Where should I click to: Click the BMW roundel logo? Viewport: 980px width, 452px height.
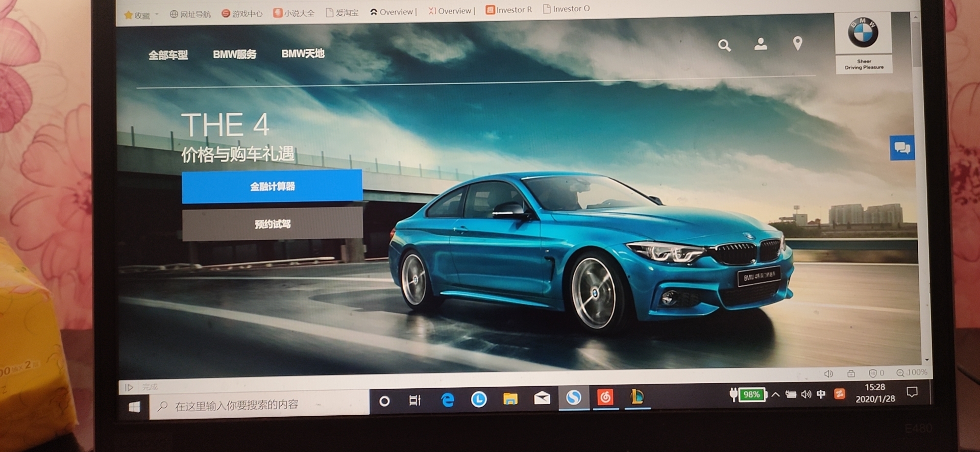[863, 33]
